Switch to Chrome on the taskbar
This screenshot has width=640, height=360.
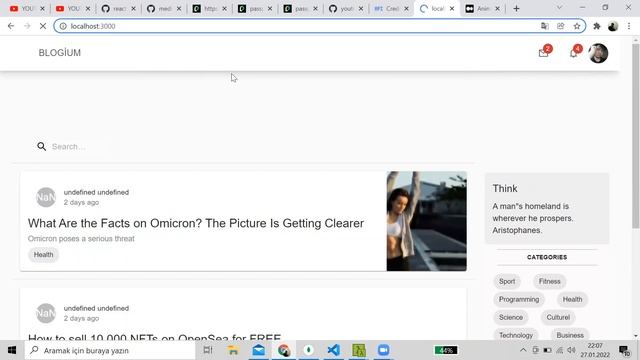[x=284, y=350]
